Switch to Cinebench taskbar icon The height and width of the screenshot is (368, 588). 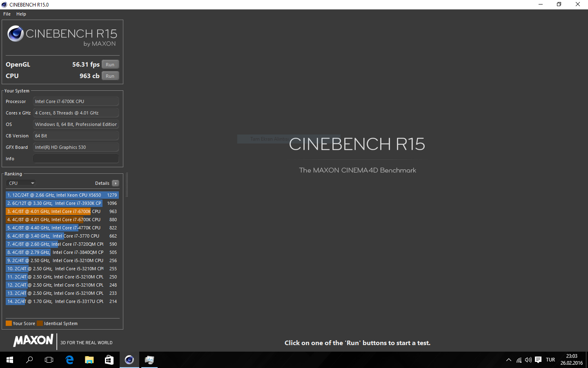click(x=129, y=360)
